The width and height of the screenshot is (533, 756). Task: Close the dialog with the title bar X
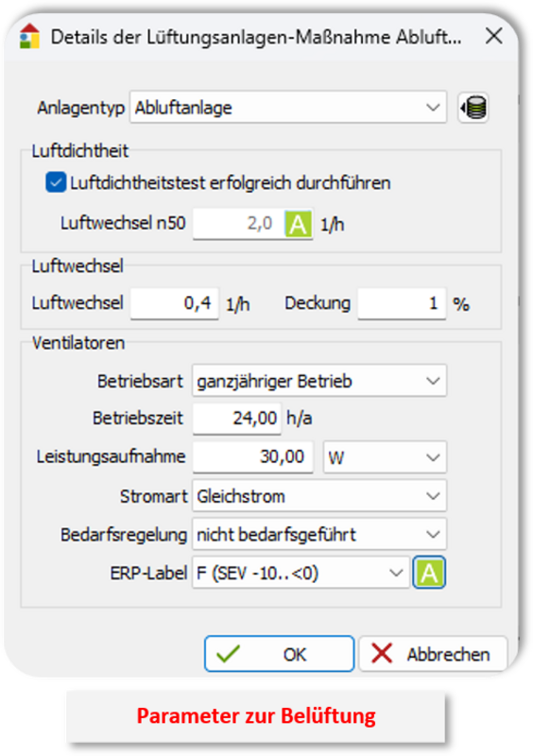pyautogui.click(x=494, y=36)
